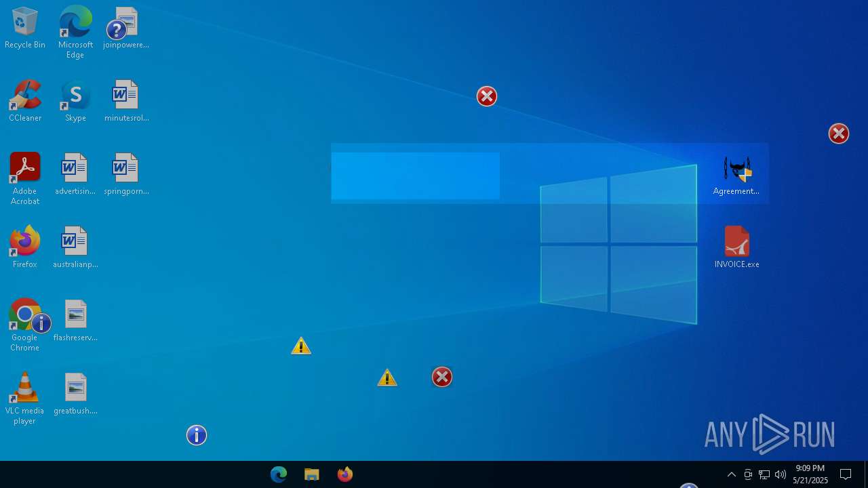Click the red error icon at far right
This screenshot has height=488, width=868.
[x=839, y=134]
